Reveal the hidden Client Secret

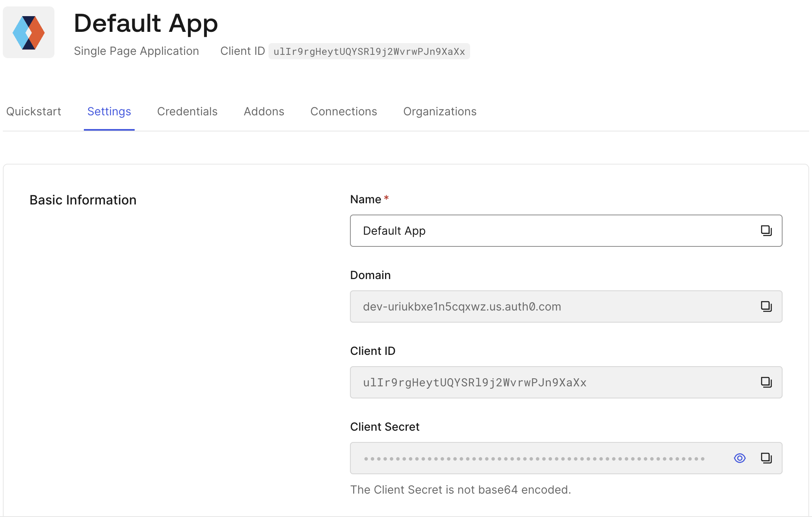pyautogui.click(x=739, y=458)
